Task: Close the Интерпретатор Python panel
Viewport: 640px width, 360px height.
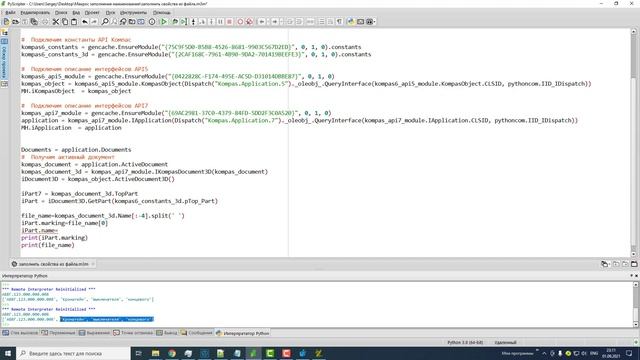Action: (x=636, y=276)
